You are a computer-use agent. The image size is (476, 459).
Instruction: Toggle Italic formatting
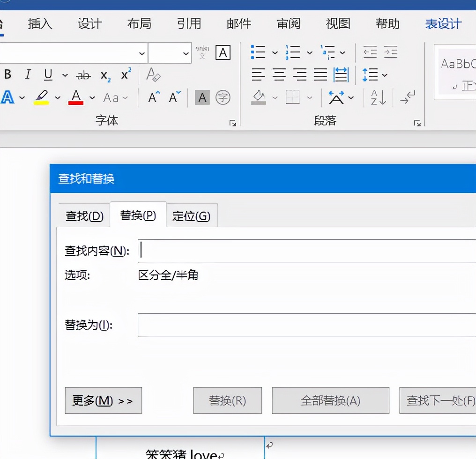coord(28,74)
